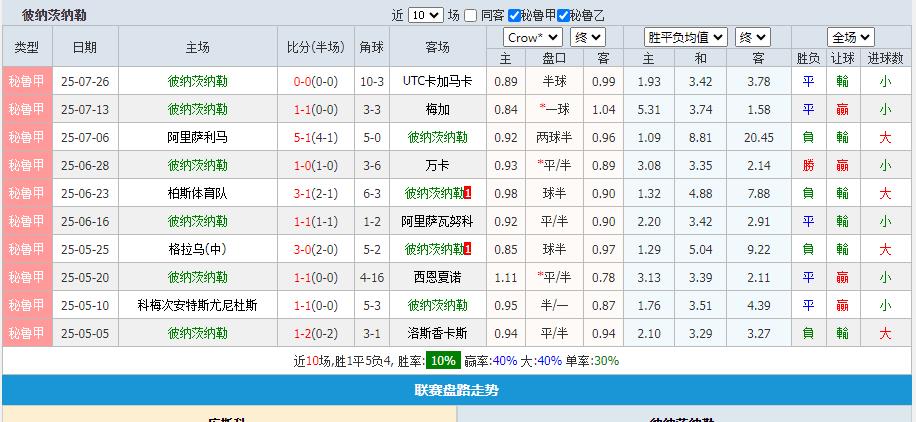Viewport: 916px width, 422px height.
Task: Click 秘鲁甲 league tag in 25-07-26 row
Action: [x=26, y=81]
